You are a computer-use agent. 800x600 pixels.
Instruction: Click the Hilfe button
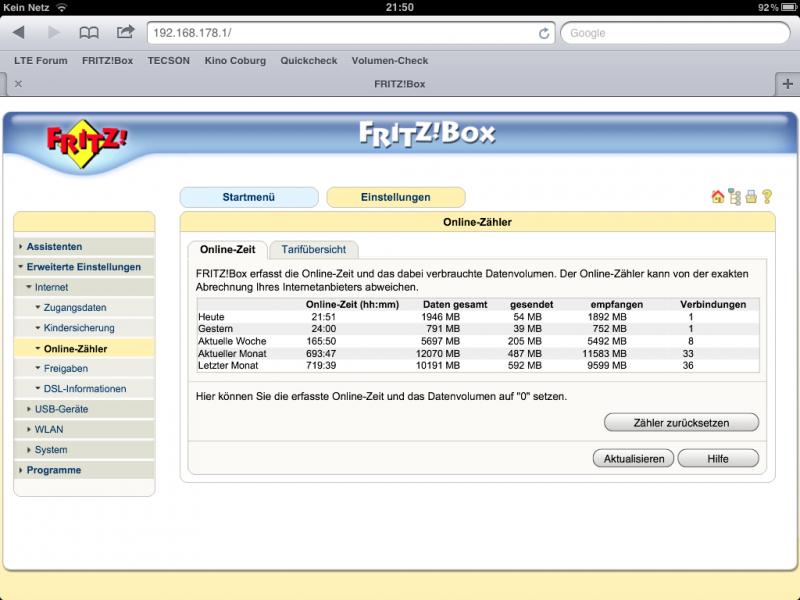pyautogui.click(x=718, y=459)
